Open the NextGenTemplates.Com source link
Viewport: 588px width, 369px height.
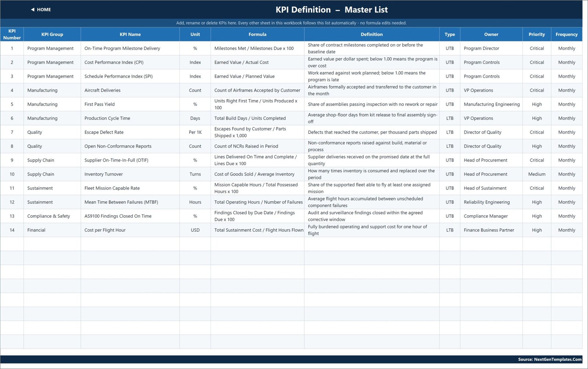(x=550, y=359)
